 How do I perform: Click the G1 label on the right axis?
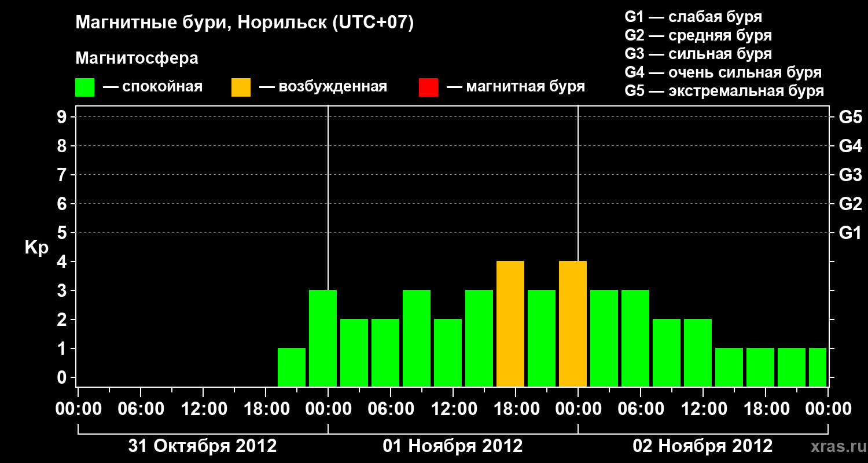[850, 233]
